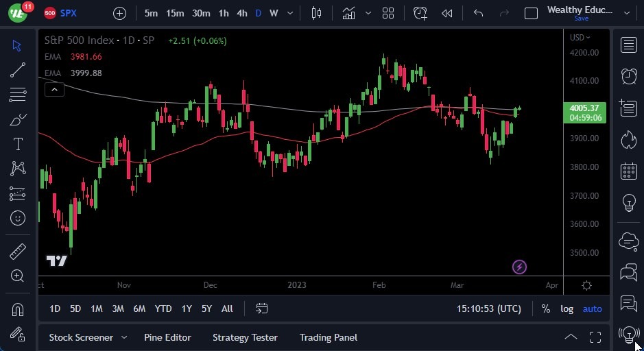
Task: Select the 4h timeframe button
Action: [x=241, y=13]
